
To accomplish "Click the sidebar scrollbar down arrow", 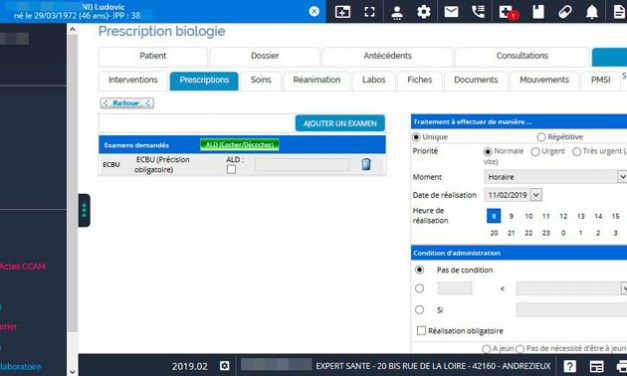I will [x=72, y=372].
